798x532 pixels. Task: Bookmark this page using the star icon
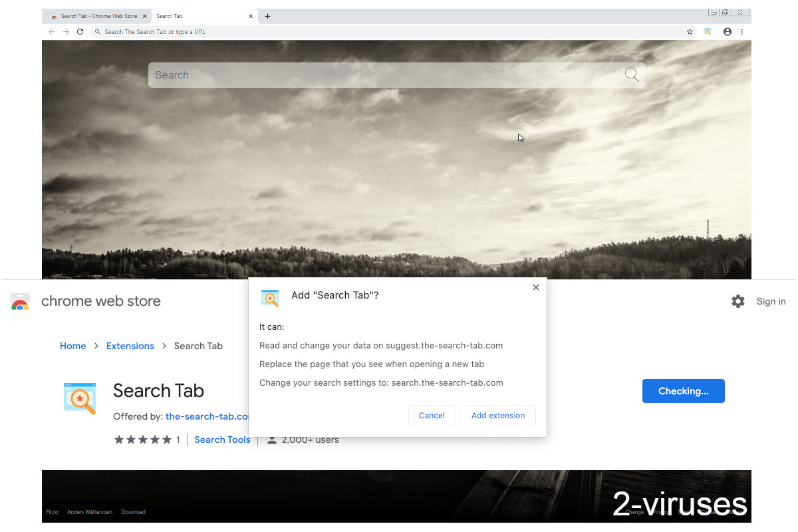pyautogui.click(x=690, y=31)
